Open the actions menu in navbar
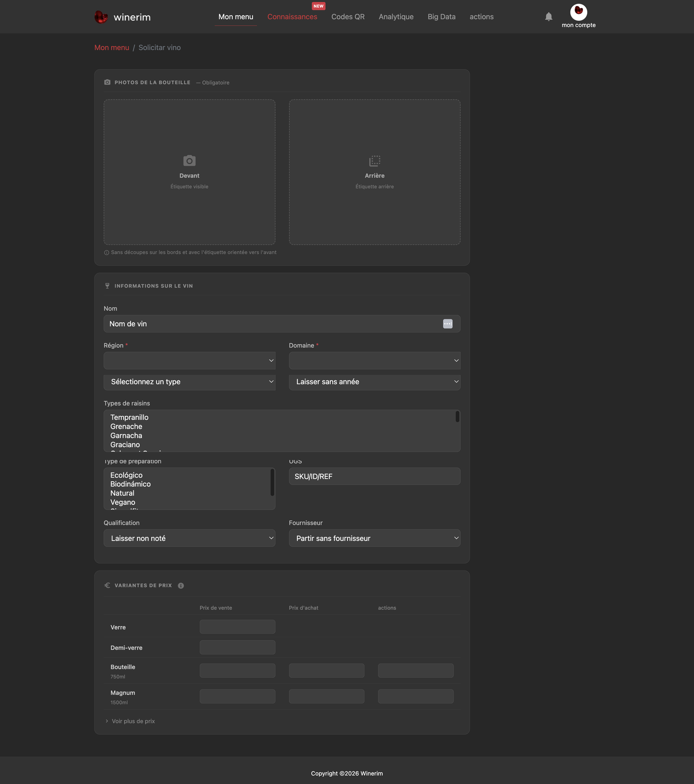Image resolution: width=694 pixels, height=784 pixels. pos(482,17)
